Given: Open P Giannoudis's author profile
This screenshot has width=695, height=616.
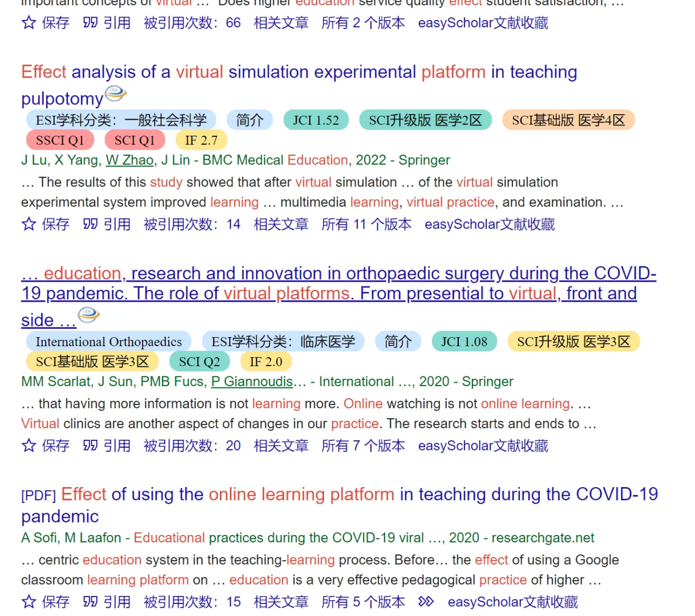Looking at the screenshot, I should (252, 382).
